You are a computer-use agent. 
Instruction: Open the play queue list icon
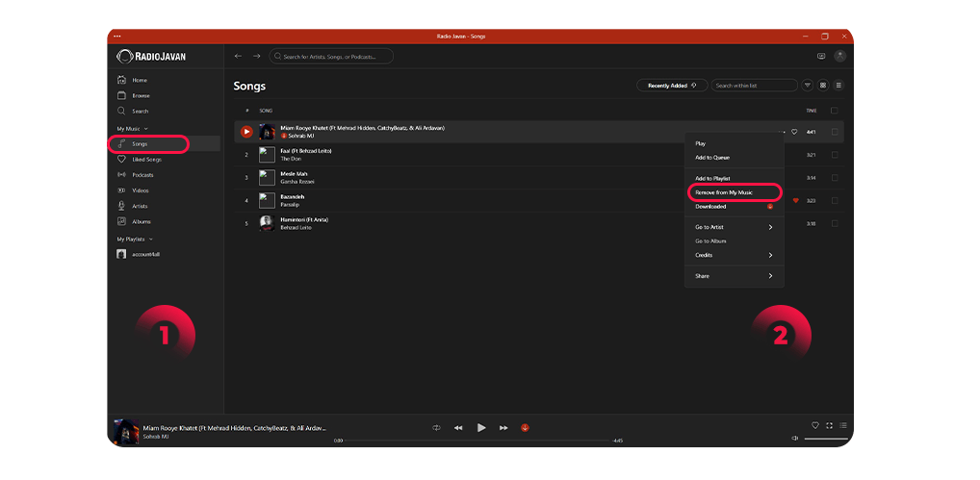(843, 426)
